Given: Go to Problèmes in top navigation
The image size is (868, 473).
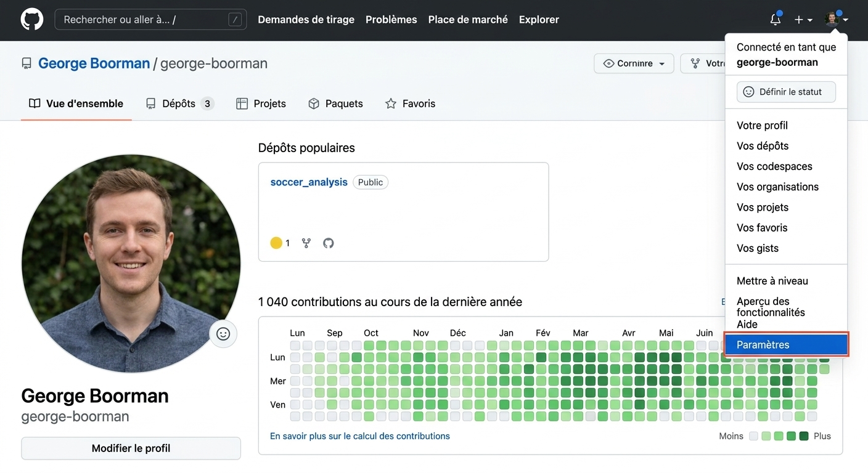Looking at the screenshot, I should (x=391, y=20).
